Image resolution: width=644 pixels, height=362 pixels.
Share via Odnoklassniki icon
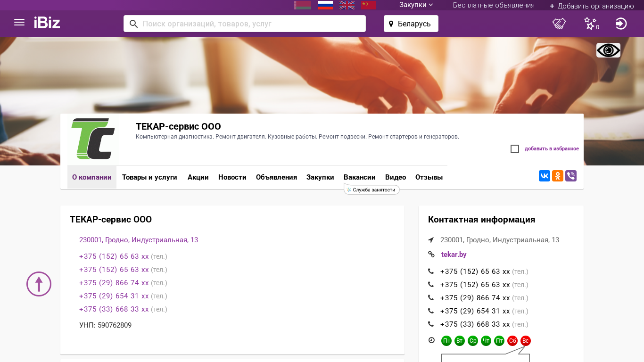tap(558, 176)
